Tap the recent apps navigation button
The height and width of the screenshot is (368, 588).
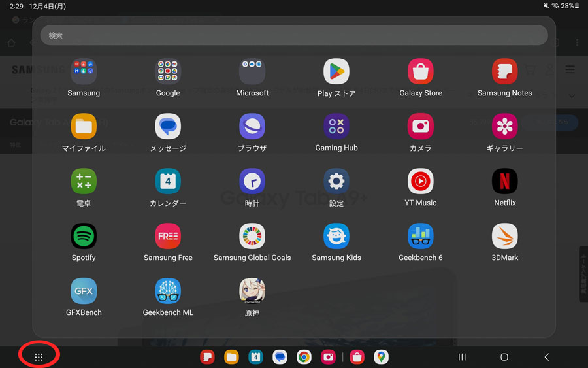pyautogui.click(x=462, y=357)
